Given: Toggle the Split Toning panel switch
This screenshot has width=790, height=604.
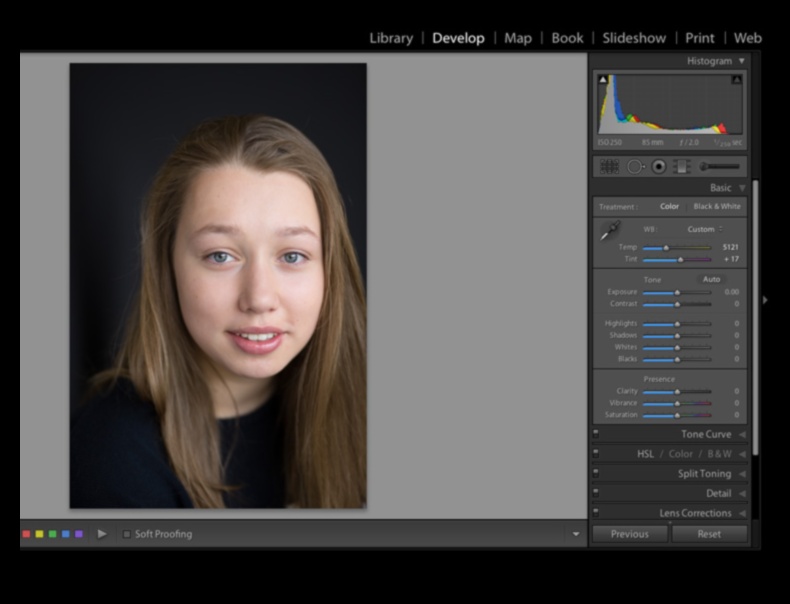Looking at the screenshot, I should 596,473.
